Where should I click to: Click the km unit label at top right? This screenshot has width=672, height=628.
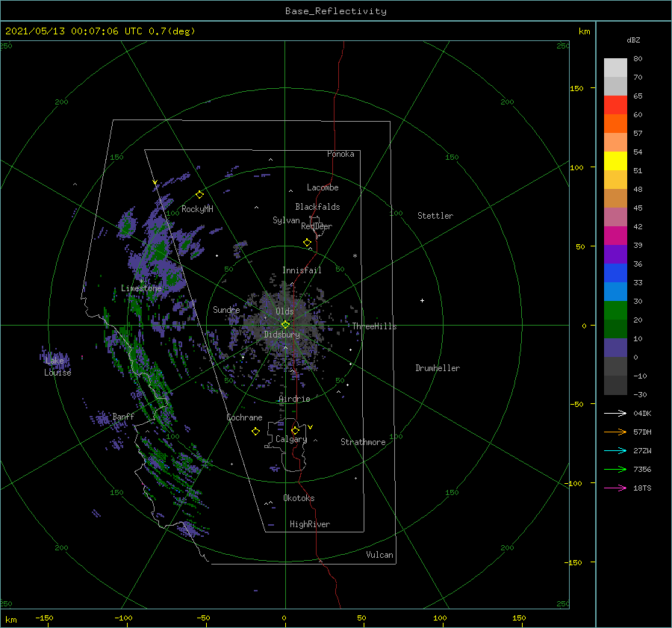point(585,31)
